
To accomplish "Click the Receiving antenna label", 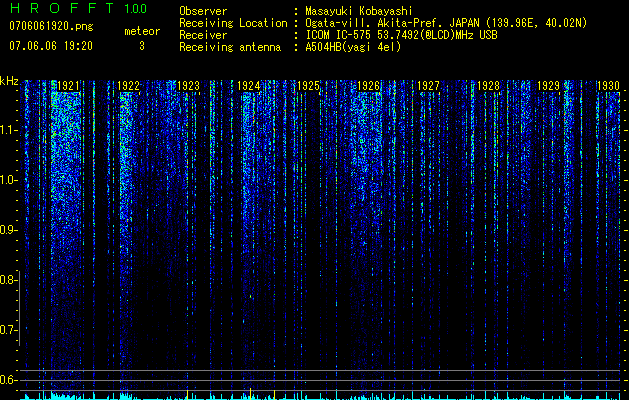I will pyautogui.click(x=230, y=47).
